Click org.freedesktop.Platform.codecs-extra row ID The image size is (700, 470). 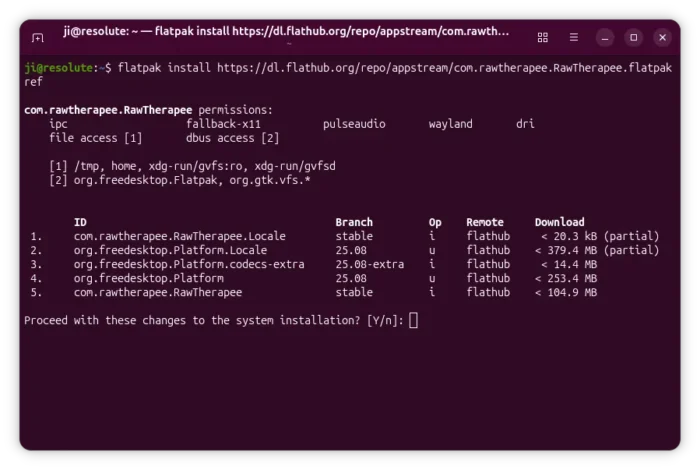click(189, 264)
